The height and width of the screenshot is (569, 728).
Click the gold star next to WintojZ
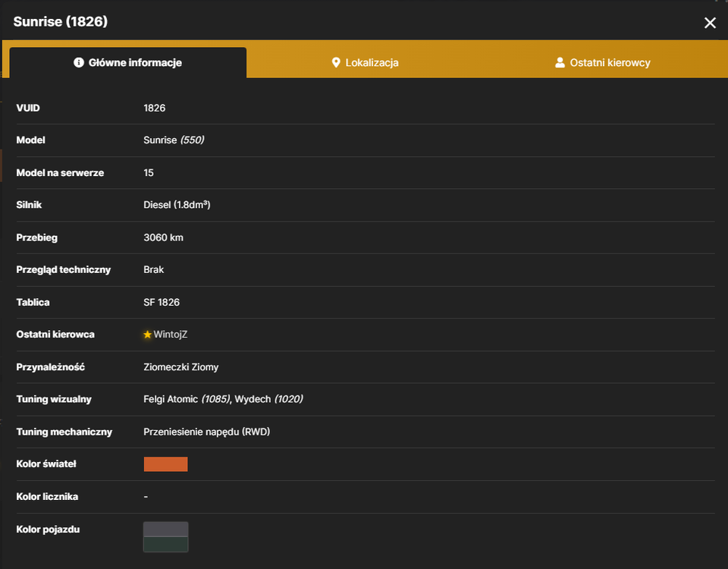(x=148, y=335)
